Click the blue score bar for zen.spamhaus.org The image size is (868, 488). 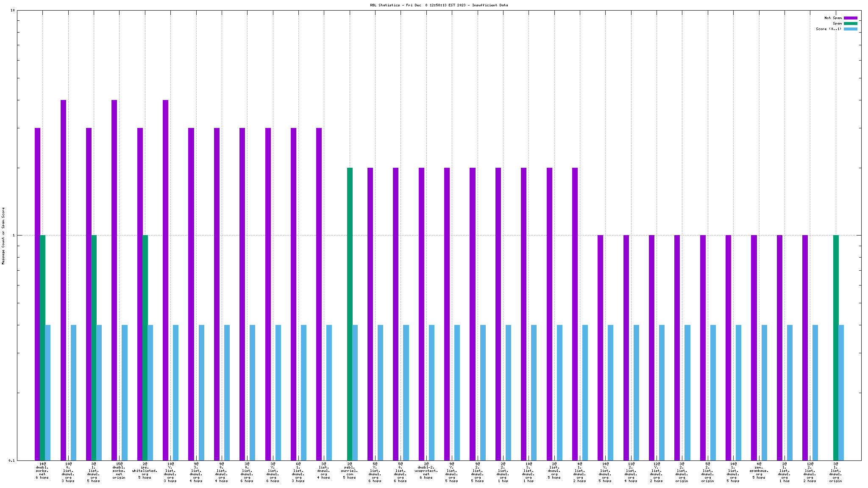[x=764, y=392]
